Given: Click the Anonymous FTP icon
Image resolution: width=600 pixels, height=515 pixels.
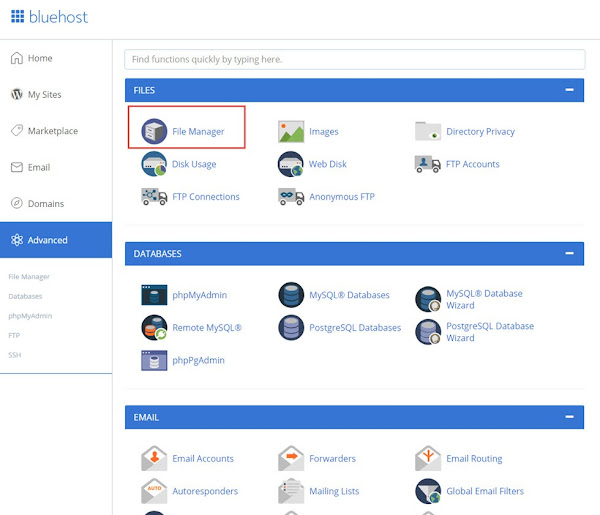Looking at the screenshot, I should (291, 197).
